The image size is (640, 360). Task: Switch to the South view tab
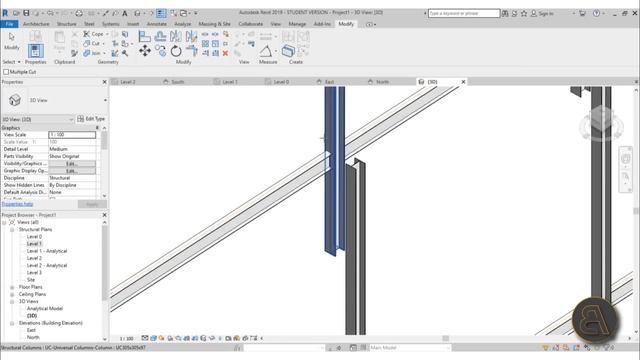(x=178, y=82)
